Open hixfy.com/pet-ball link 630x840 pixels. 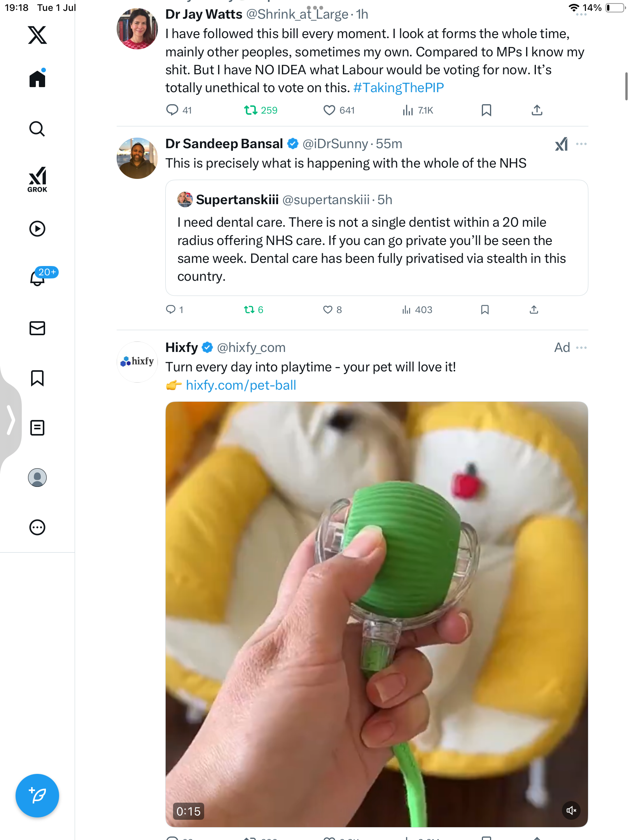[241, 385]
